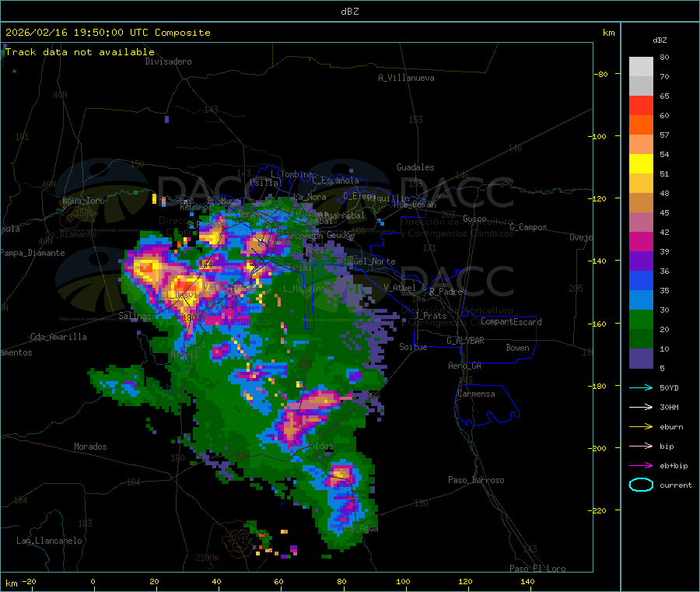Click the 'Carmensa' map label

pyautogui.click(x=476, y=394)
